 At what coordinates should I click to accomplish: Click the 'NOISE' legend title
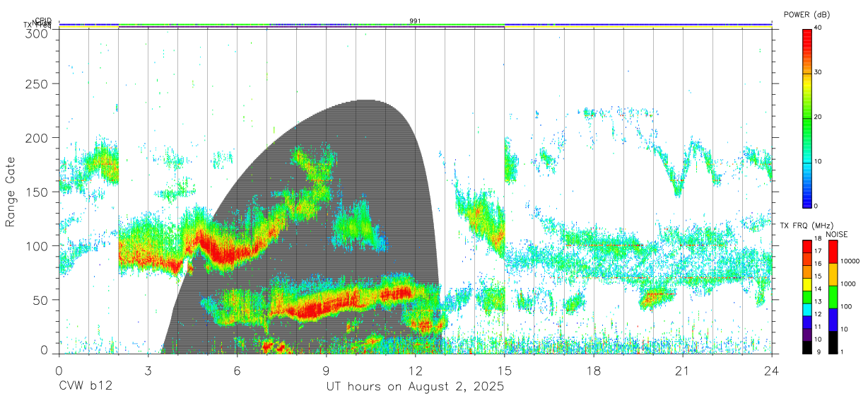836,234
